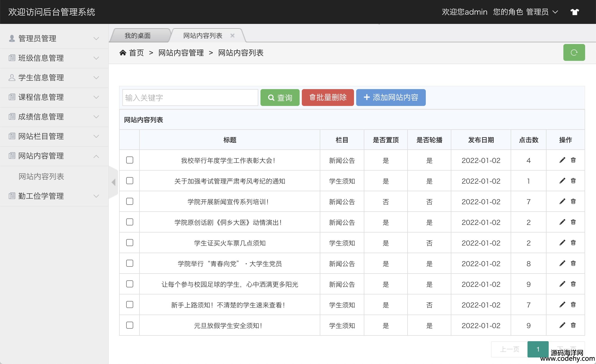Select checkbox for 学生证买火车票几点须知
This screenshot has height=364, width=596.
(x=130, y=243)
